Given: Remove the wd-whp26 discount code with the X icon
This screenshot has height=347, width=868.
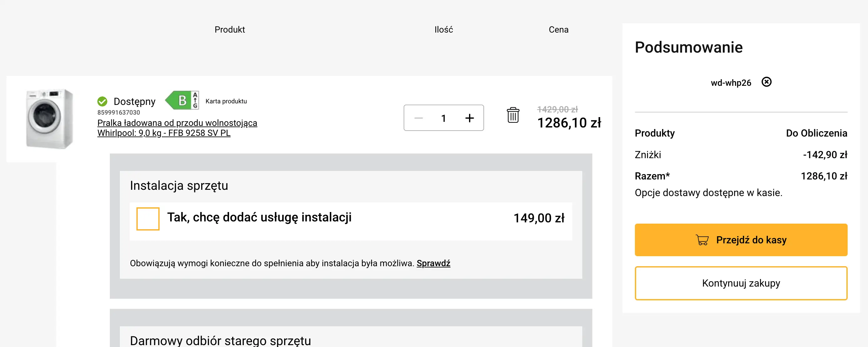Looking at the screenshot, I should pyautogui.click(x=767, y=81).
